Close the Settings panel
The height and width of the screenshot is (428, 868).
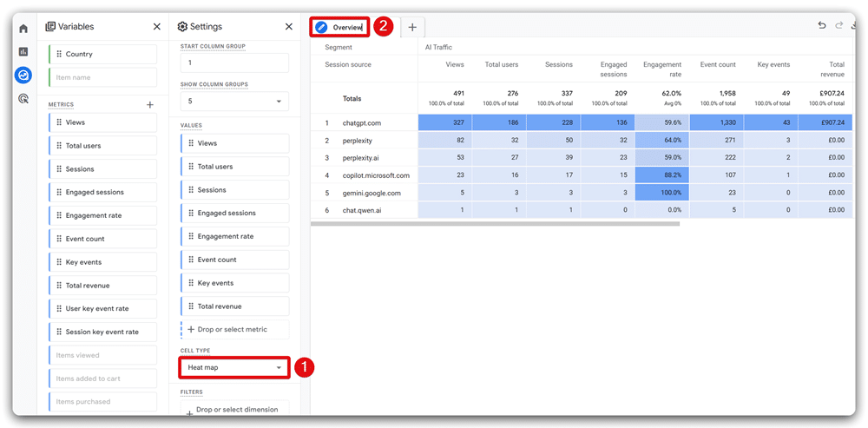289,27
